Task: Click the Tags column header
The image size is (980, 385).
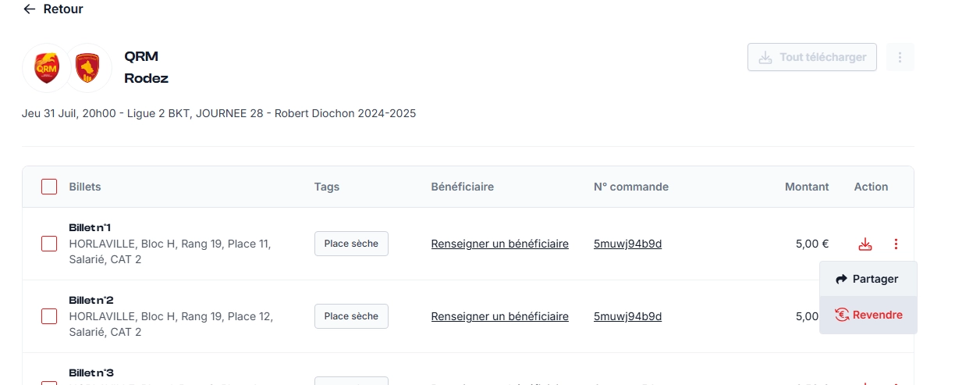Action: click(327, 187)
